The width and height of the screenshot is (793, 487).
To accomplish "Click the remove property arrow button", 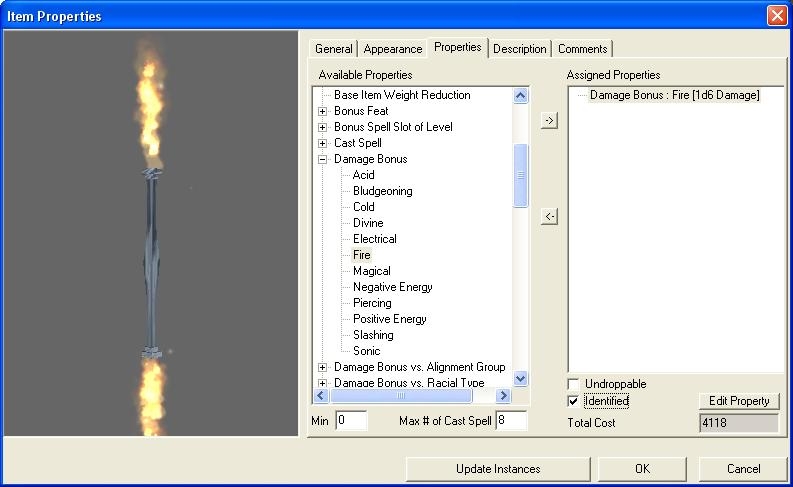I will [x=549, y=217].
